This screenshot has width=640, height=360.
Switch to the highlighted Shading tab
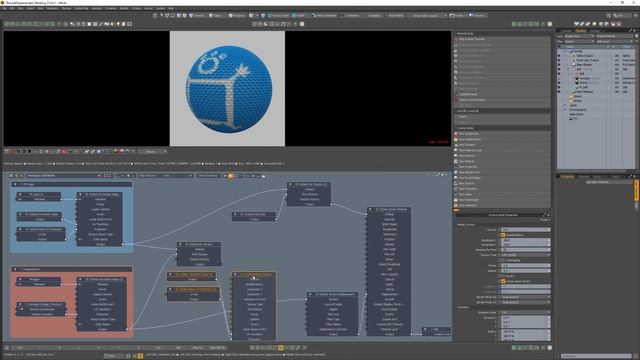pos(581,31)
